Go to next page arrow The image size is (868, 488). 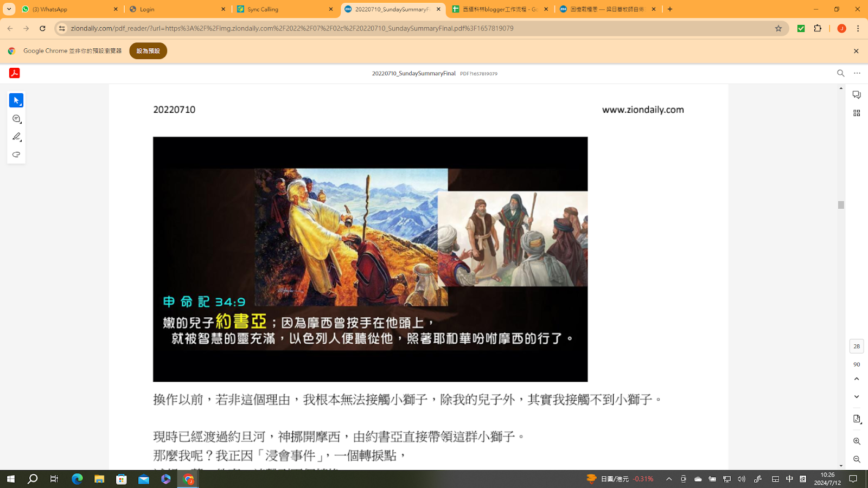tap(857, 397)
